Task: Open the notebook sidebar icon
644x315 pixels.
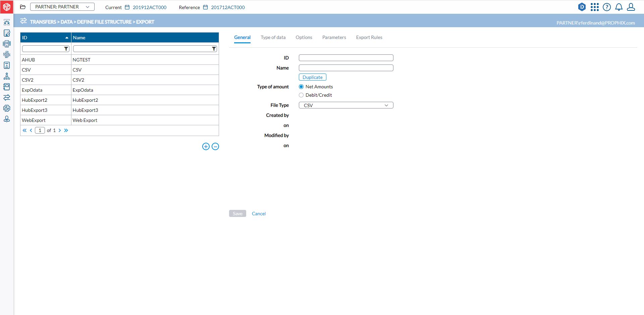Action: pos(7,87)
